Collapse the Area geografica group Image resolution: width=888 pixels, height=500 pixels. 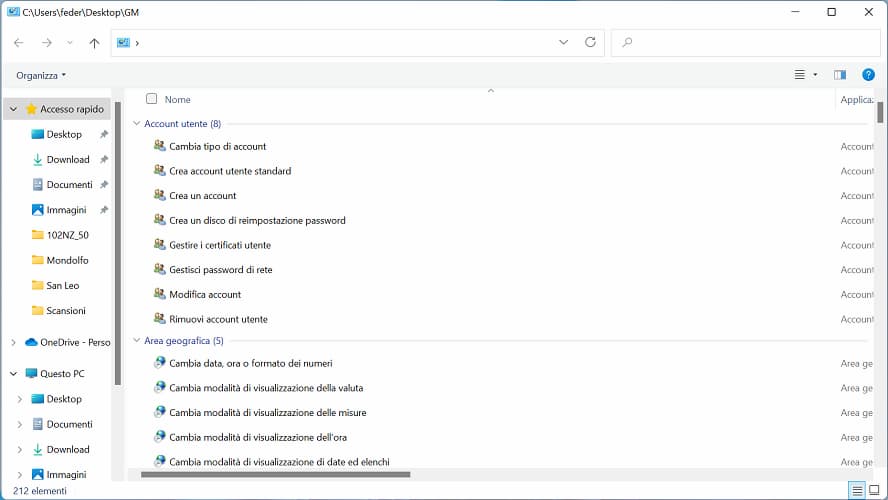137,341
